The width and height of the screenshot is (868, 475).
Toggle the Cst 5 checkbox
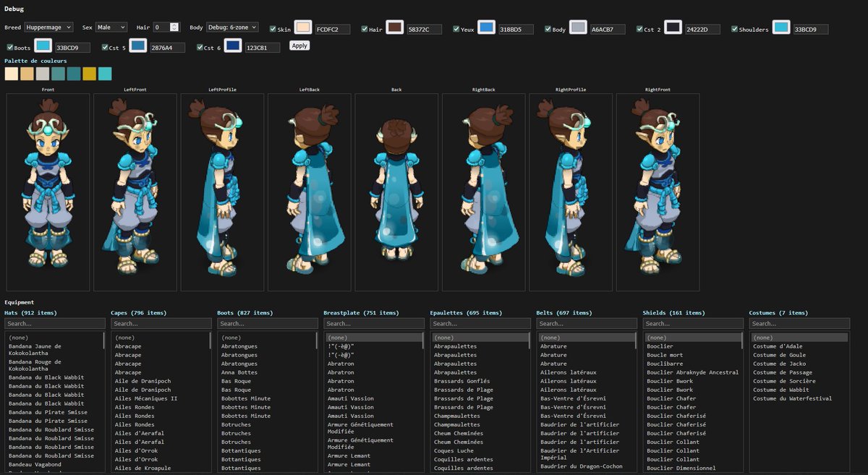pyautogui.click(x=104, y=48)
